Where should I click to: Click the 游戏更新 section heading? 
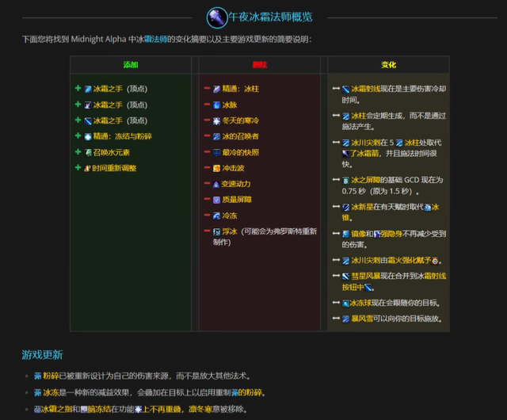42,355
